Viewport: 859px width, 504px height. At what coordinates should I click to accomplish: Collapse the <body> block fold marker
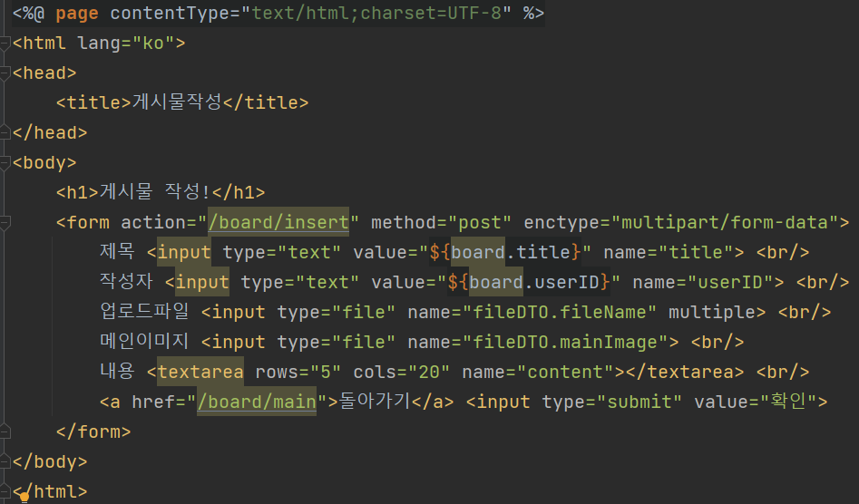(5, 163)
